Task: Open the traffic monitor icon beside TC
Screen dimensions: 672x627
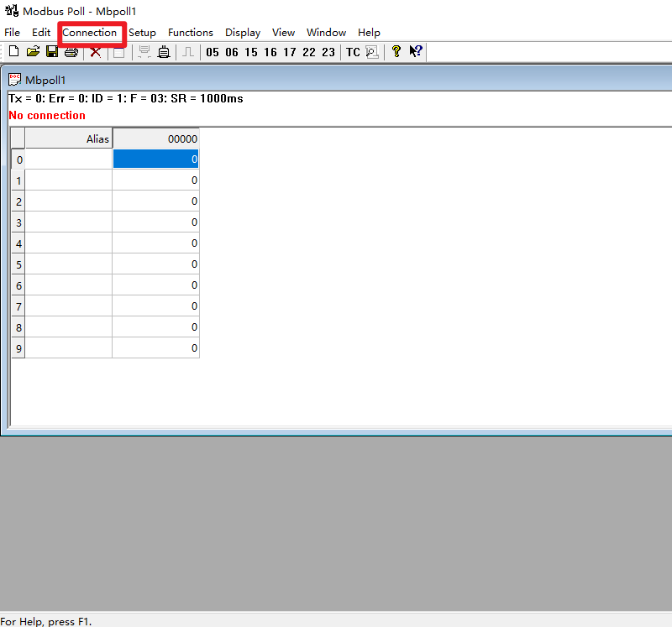Action: [x=372, y=52]
